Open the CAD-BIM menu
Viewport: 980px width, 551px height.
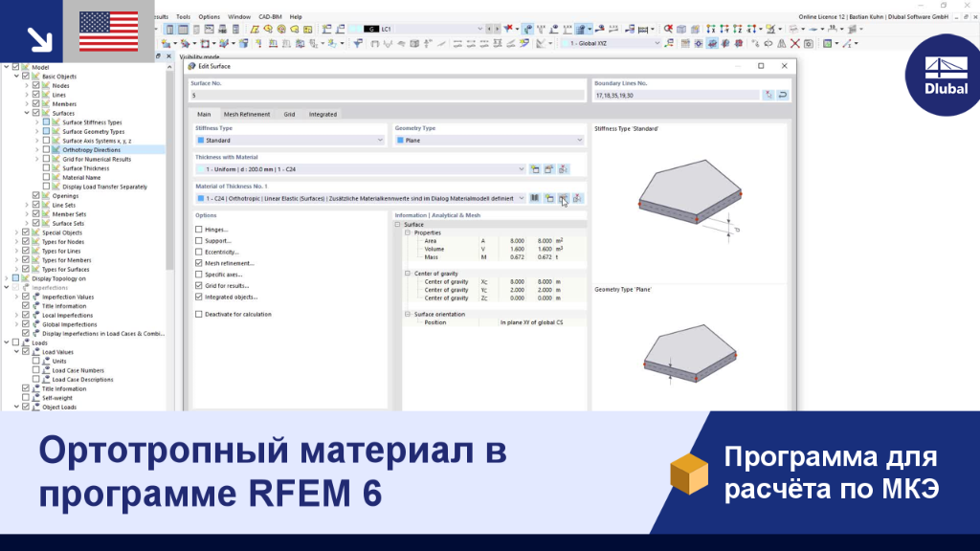270,17
